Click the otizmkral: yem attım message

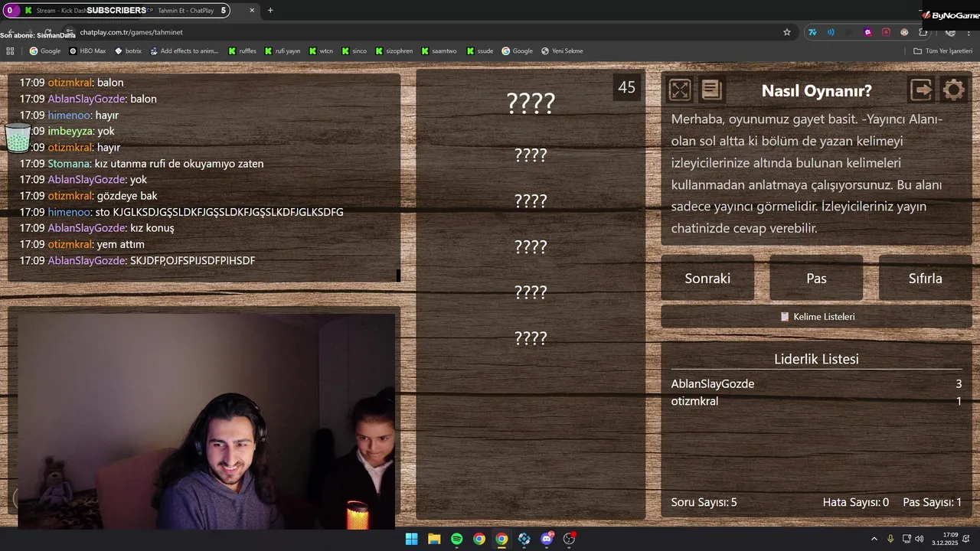coord(82,244)
